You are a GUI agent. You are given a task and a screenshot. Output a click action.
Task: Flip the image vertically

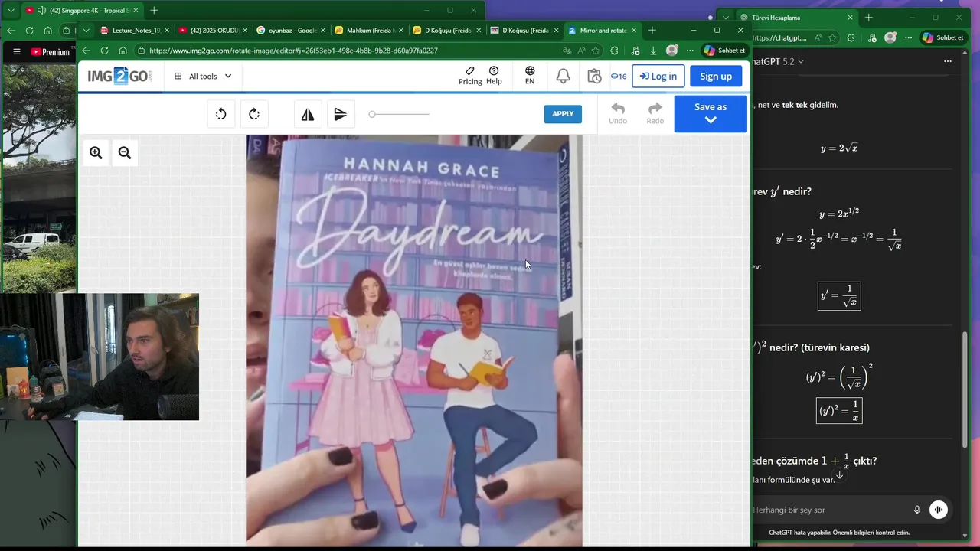[341, 114]
